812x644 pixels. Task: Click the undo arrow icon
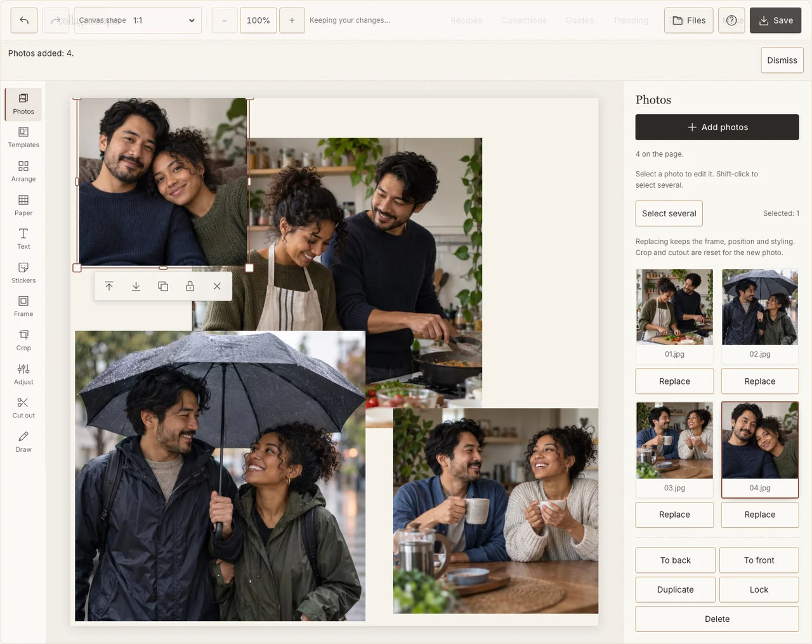(24, 20)
